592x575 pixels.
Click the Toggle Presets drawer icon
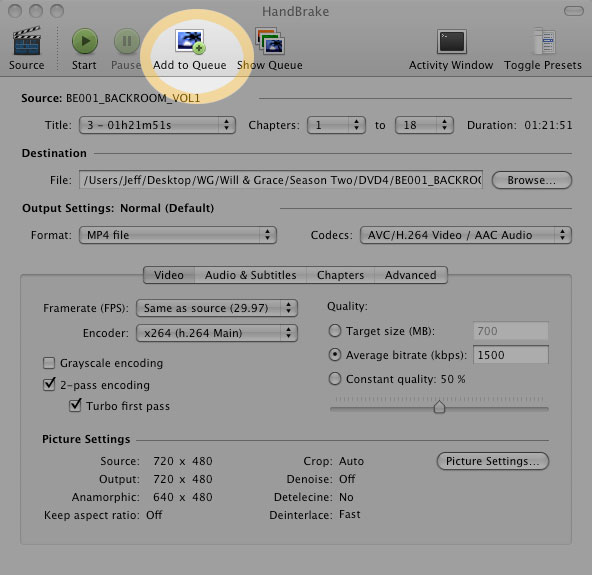(x=544, y=41)
